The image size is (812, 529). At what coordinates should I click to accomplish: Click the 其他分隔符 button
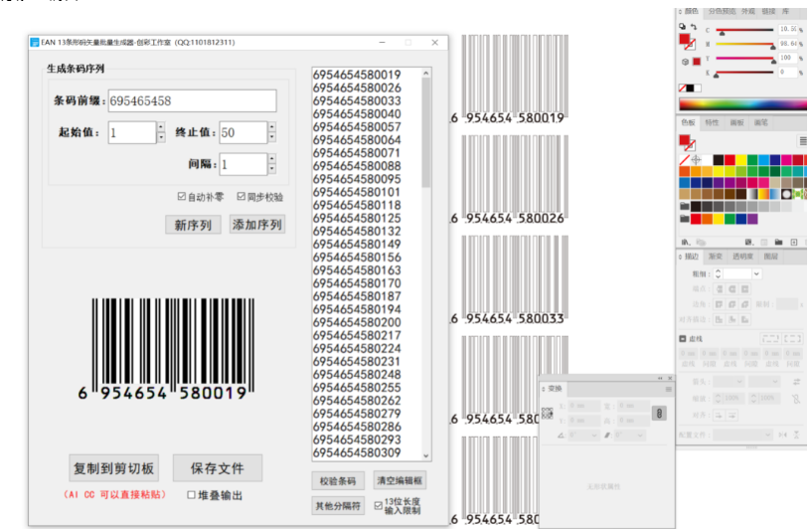pos(338,506)
